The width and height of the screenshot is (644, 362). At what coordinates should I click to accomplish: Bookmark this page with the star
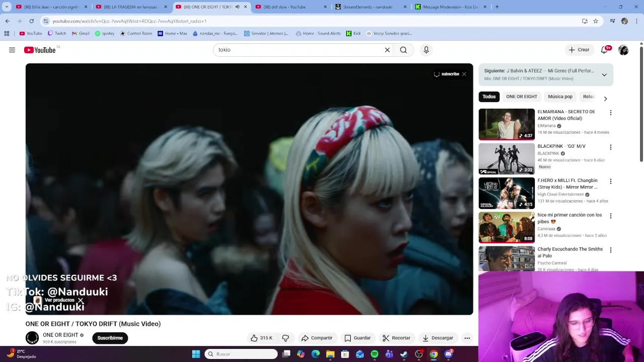tap(596, 21)
